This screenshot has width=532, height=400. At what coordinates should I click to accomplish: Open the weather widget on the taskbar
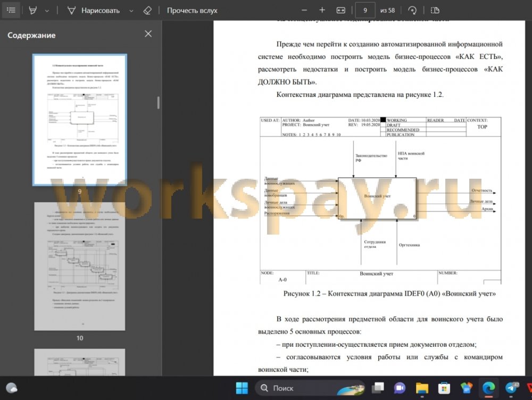coord(12,388)
